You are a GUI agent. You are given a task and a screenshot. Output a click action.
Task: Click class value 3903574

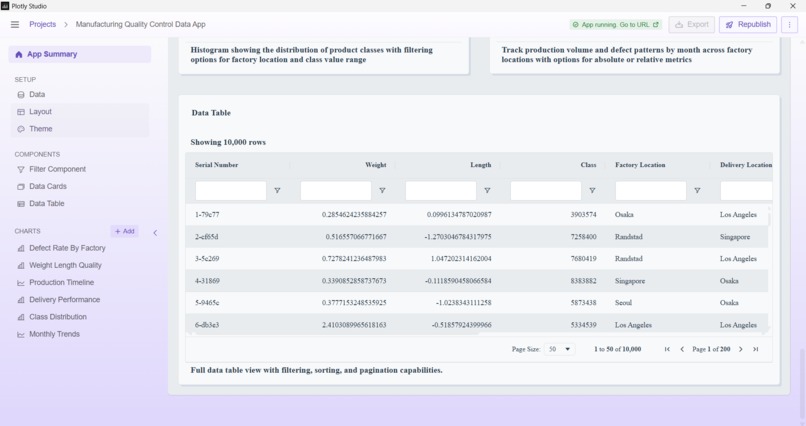point(583,215)
